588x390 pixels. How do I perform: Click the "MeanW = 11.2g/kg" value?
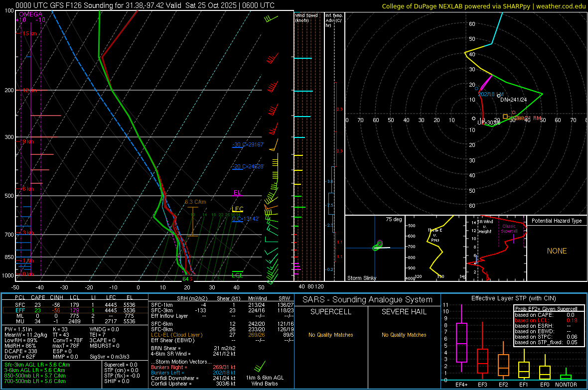tap(26, 335)
